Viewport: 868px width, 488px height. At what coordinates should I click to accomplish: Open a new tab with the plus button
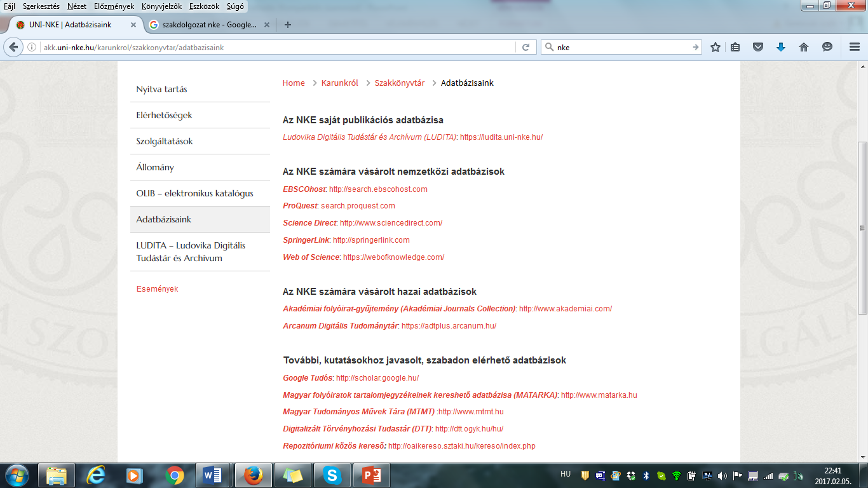288,25
